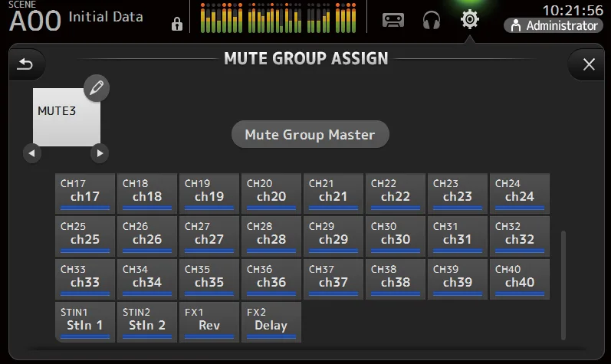Assign CH20 to the mute group

(271, 193)
